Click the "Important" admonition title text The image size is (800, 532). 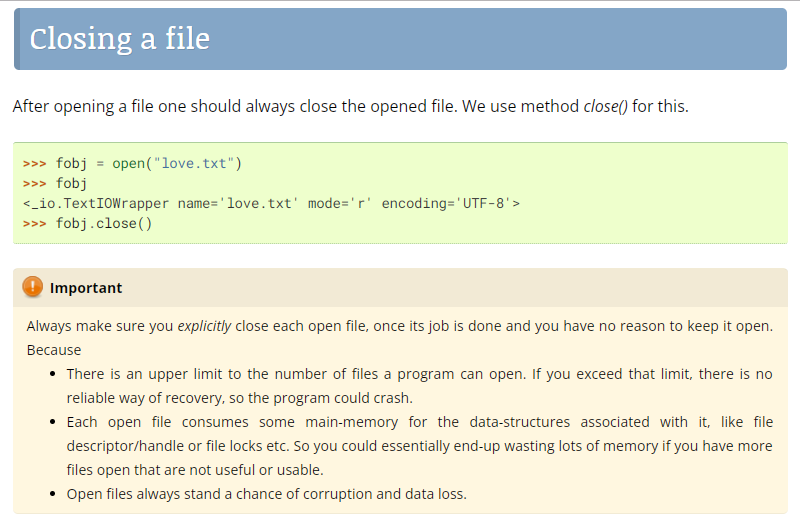coord(86,288)
